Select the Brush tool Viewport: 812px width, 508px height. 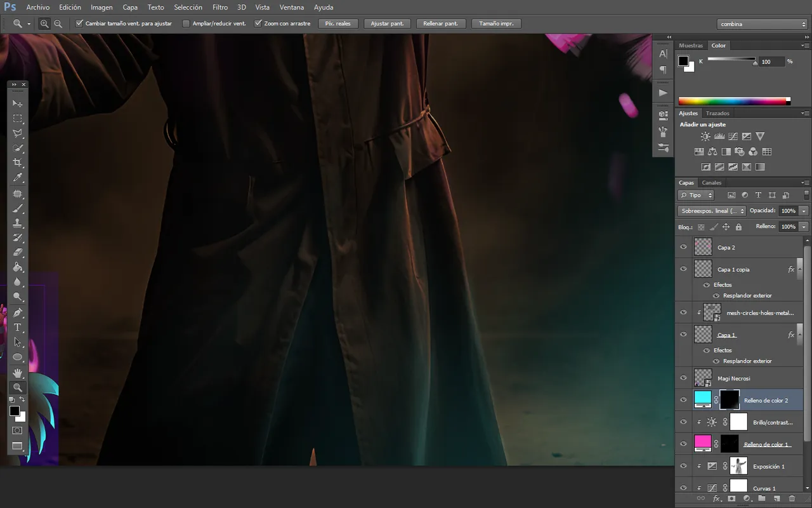pyautogui.click(x=18, y=208)
